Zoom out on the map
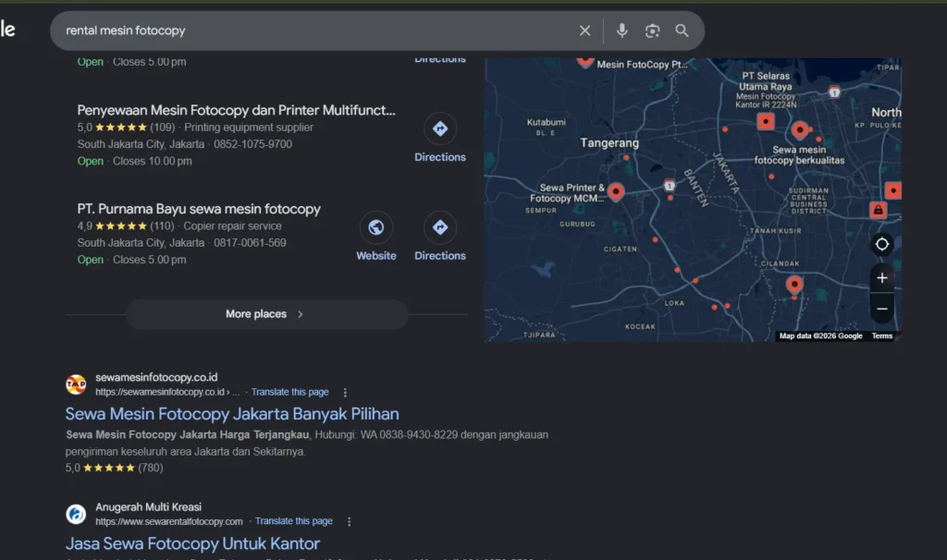Screen dimensions: 947x560 [881, 309]
